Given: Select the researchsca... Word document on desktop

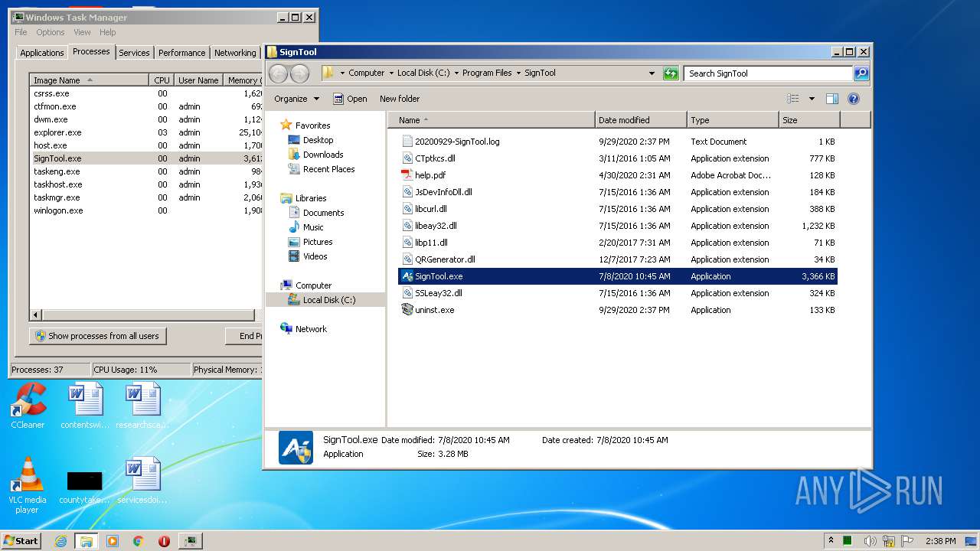Looking at the screenshot, I should click(142, 406).
